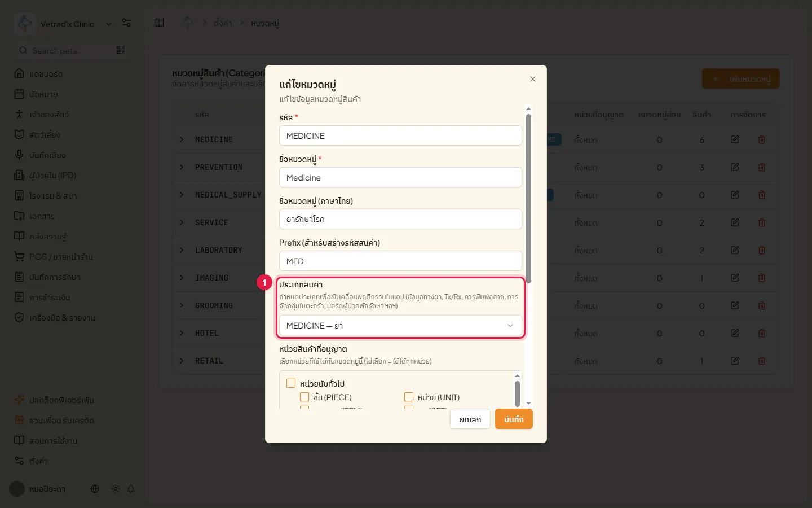Image resolution: width=812 pixels, height=508 pixels.
Task: Open the product type MEDICINE dropdown
Action: coord(400,326)
